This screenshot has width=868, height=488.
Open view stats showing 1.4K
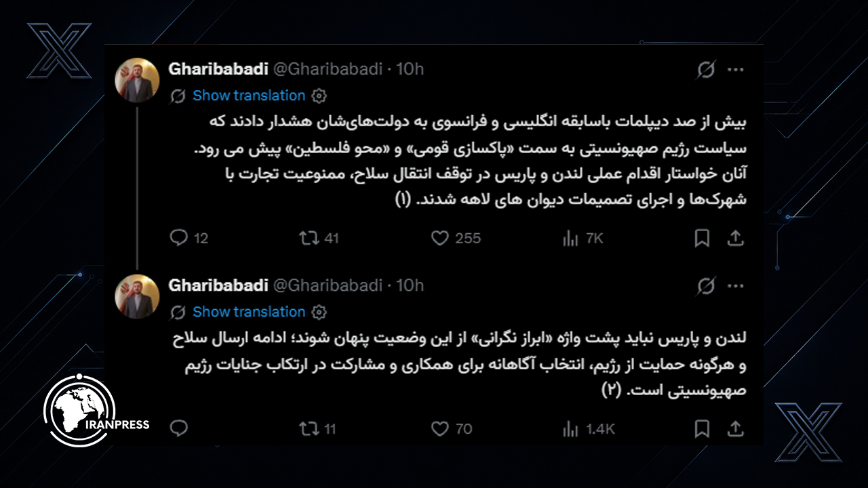(x=571, y=428)
